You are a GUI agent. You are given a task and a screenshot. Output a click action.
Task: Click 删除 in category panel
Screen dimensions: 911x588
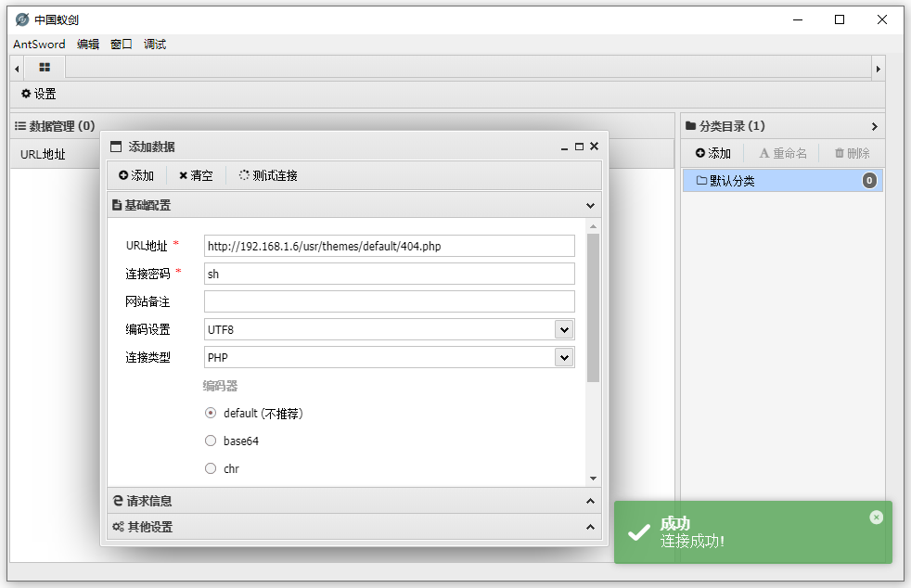click(852, 153)
